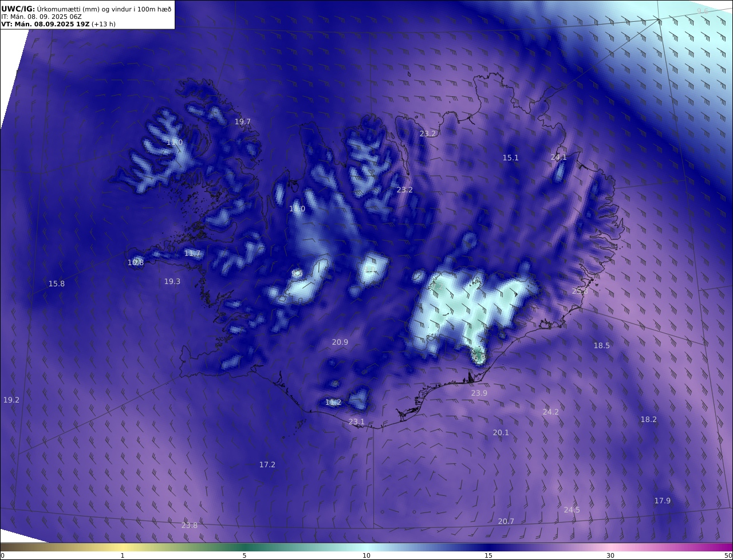The image size is (733, 560).
Task: Click the colorbar tick label '30'
Action: pos(610,555)
